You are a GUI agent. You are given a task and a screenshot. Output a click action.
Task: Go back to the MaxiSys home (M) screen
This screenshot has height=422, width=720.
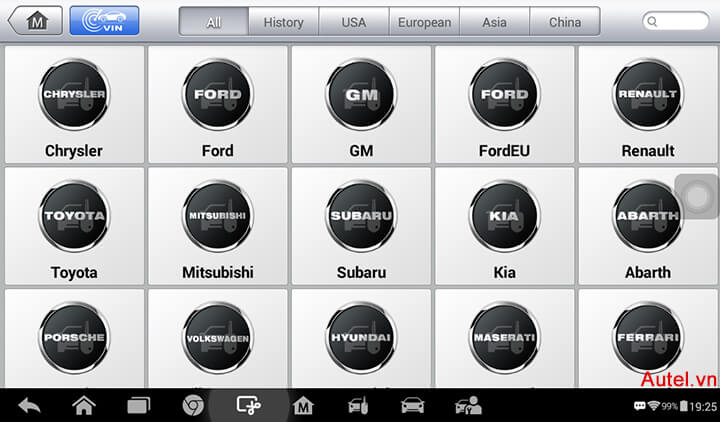36,21
